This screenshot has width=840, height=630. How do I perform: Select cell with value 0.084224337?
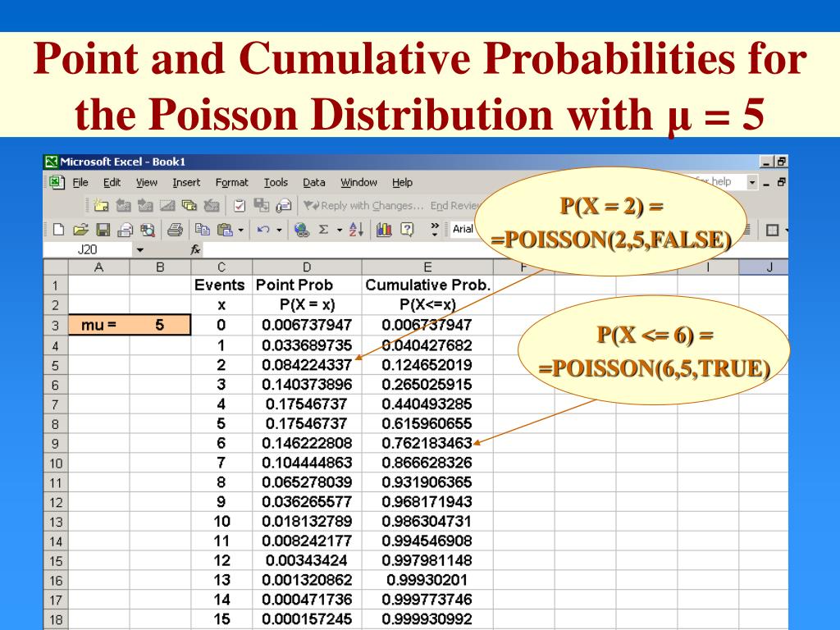tap(307, 365)
